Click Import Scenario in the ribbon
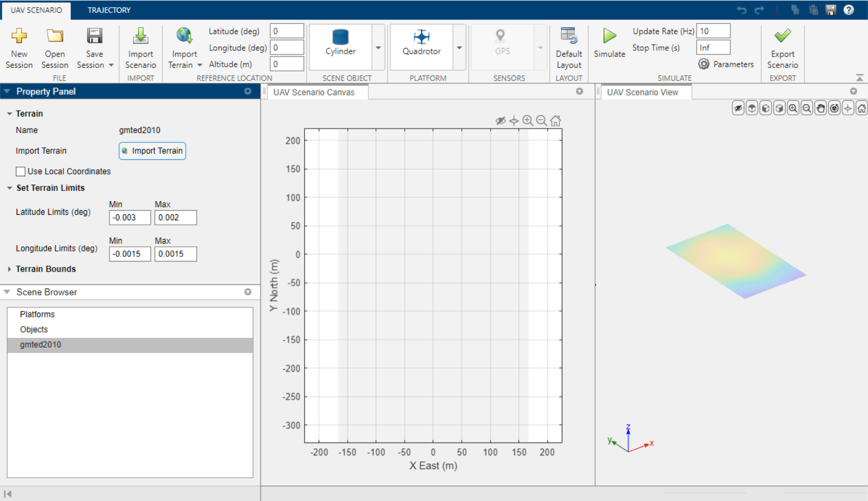 [x=141, y=48]
